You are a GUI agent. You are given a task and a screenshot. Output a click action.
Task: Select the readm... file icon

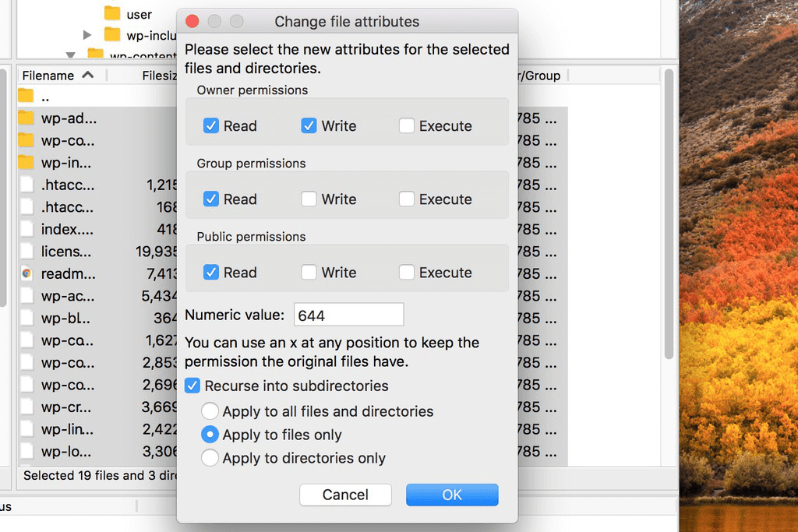point(26,273)
